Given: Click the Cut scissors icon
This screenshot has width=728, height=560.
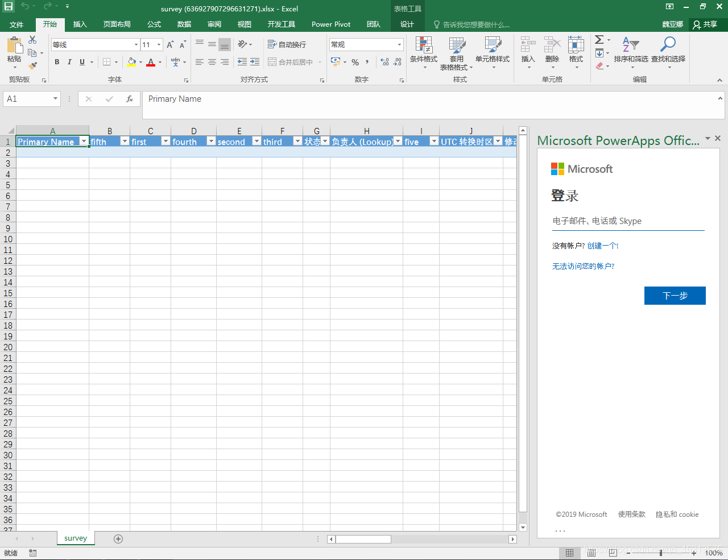Looking at the screenshot, I should (32, 40).
